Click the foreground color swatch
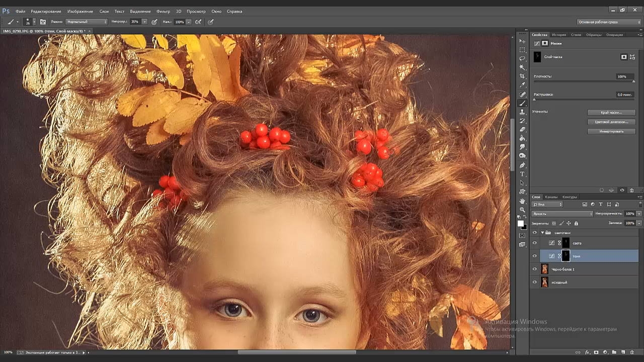 pyautogui.click(x=521, y=223)
